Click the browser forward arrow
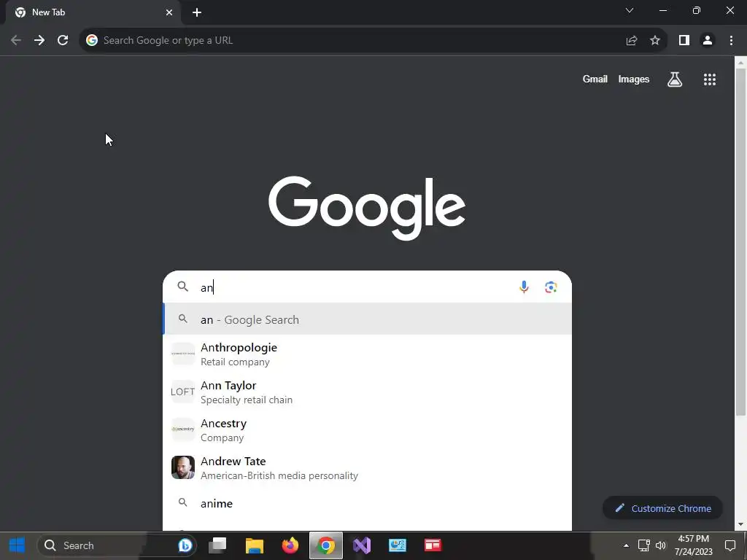 pos(39,41)
